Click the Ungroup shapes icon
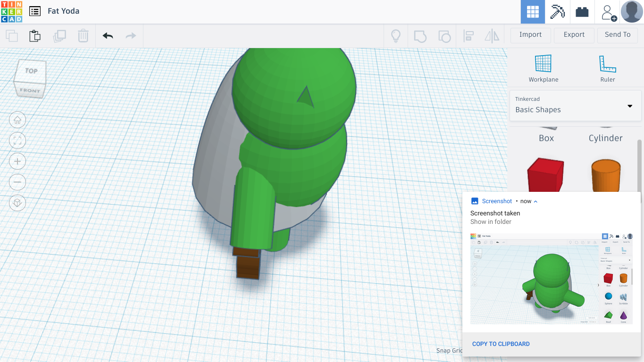The image size is (644, 362). click(444, 36)
